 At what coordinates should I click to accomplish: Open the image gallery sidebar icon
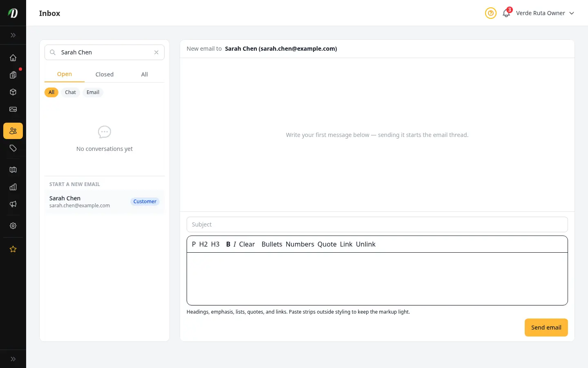[13, 109]
